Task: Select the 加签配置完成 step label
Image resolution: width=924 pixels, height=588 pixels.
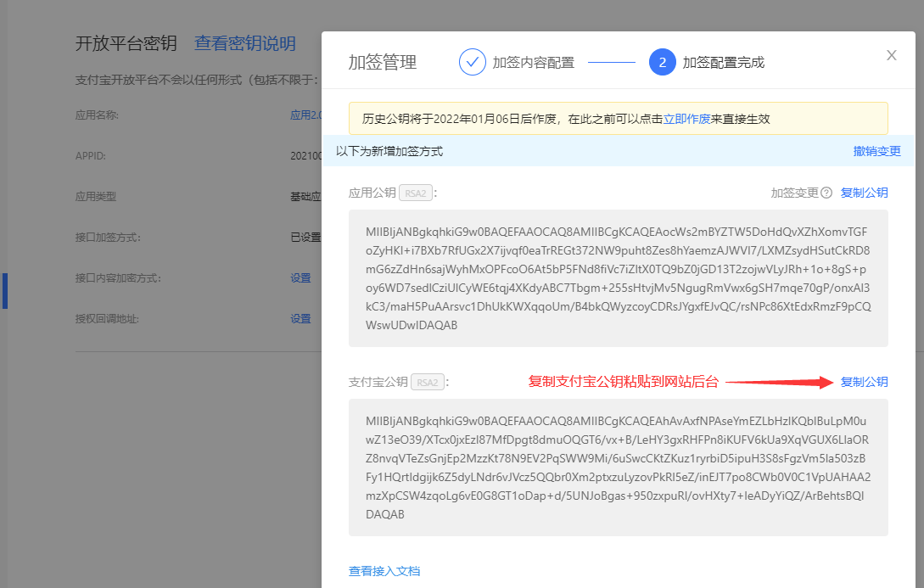Action: pyautogui.click(x=723, y=63)
